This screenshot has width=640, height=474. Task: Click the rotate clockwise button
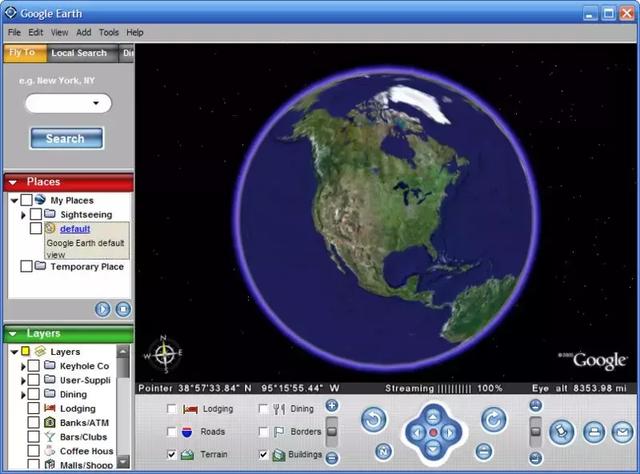coord(493,420)
